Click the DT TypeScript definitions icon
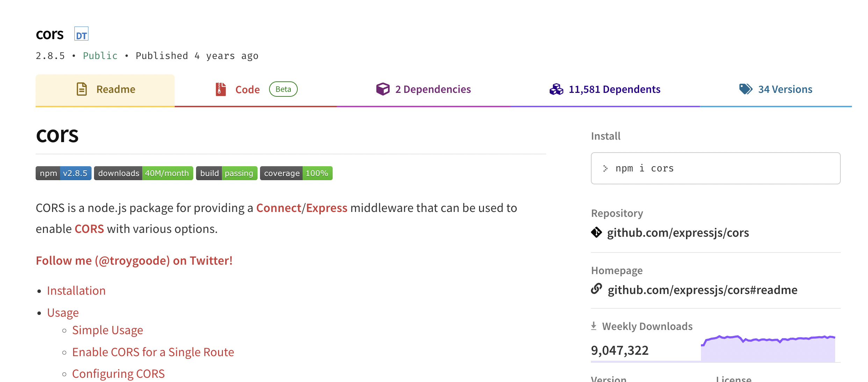This screenshot has width=868, height=382. click(x=81, y=34)
